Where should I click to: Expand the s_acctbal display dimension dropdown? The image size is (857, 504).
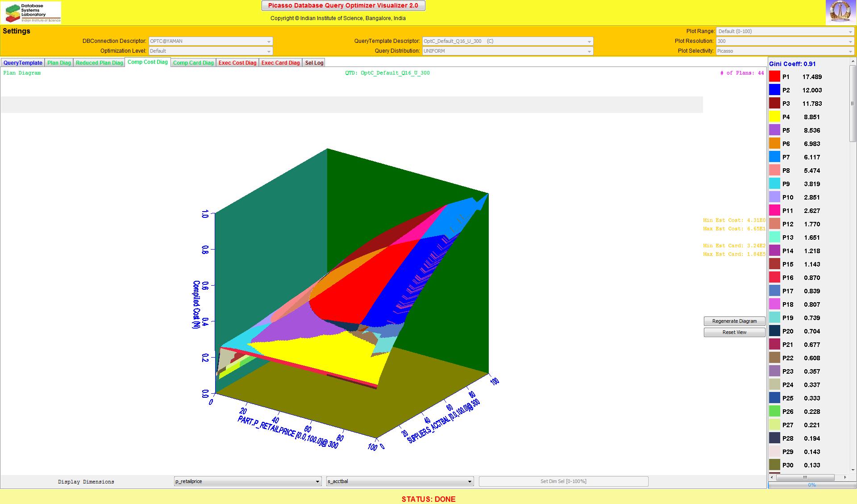(x=400, y=481)
